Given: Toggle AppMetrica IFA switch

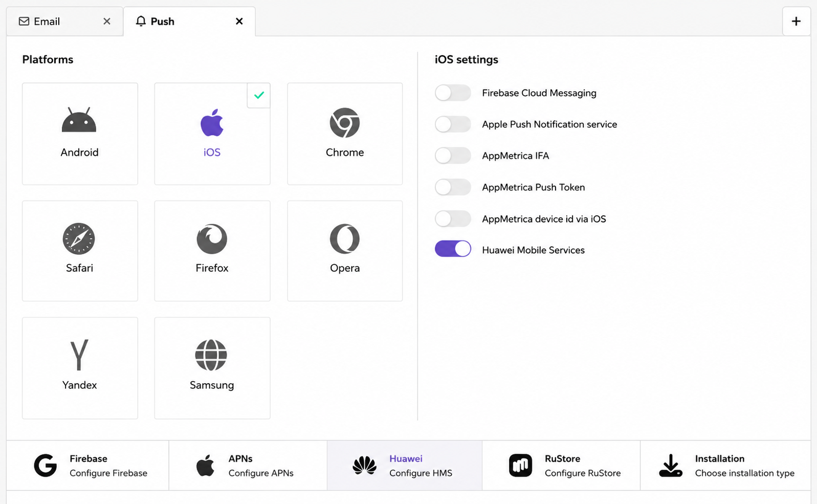Looking at the screenshot, I should (453, 156).
